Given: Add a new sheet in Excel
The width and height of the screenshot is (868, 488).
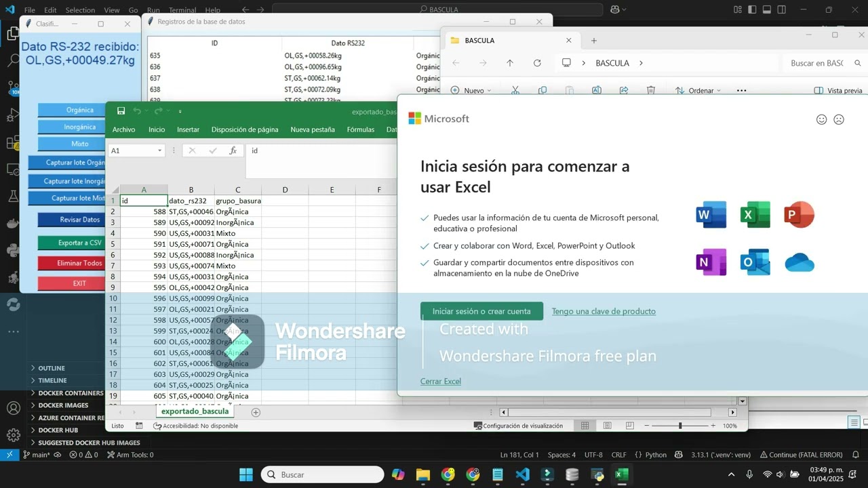Looking at the screenshot, I should 256,412.
